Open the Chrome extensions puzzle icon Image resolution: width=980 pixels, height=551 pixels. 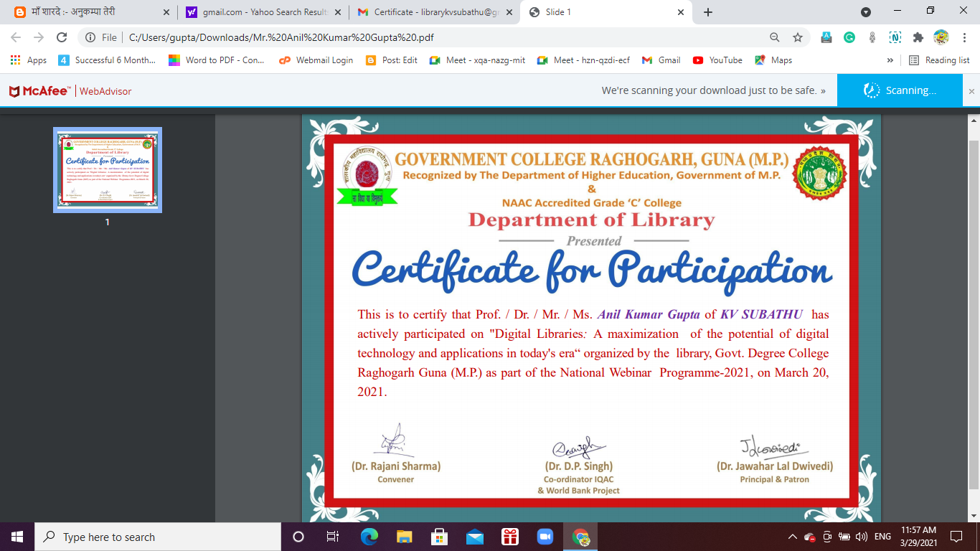point(918,37)
